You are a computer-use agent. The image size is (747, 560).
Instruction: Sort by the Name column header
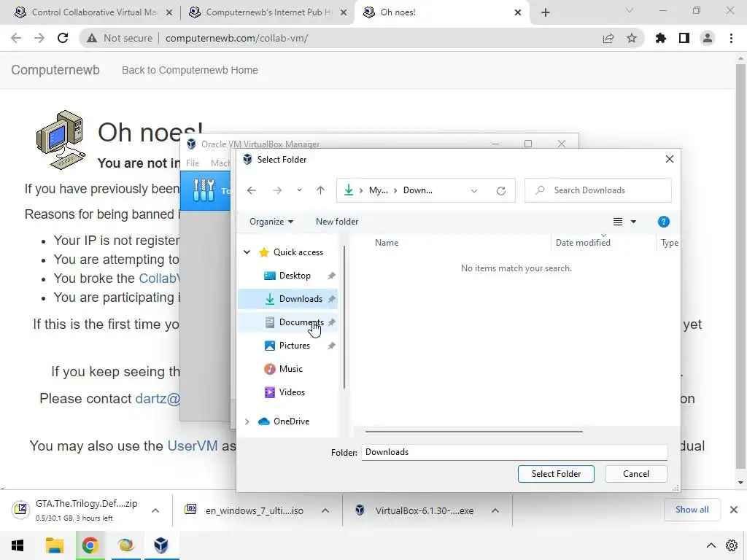tap(387, 242)
